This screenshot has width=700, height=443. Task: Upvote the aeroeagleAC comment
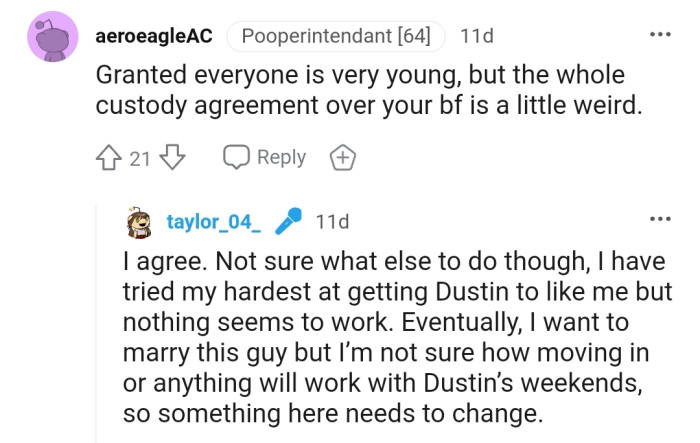[x=110, y=157]
